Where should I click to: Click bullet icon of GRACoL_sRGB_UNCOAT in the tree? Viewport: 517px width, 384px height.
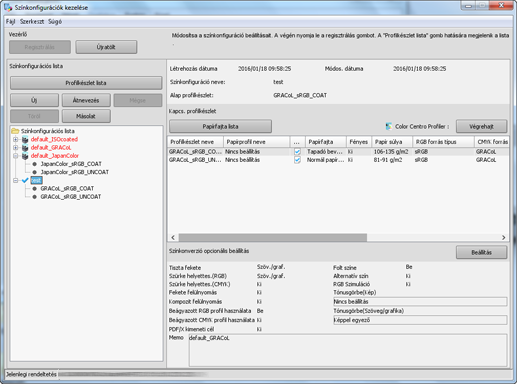coord(34,197)
